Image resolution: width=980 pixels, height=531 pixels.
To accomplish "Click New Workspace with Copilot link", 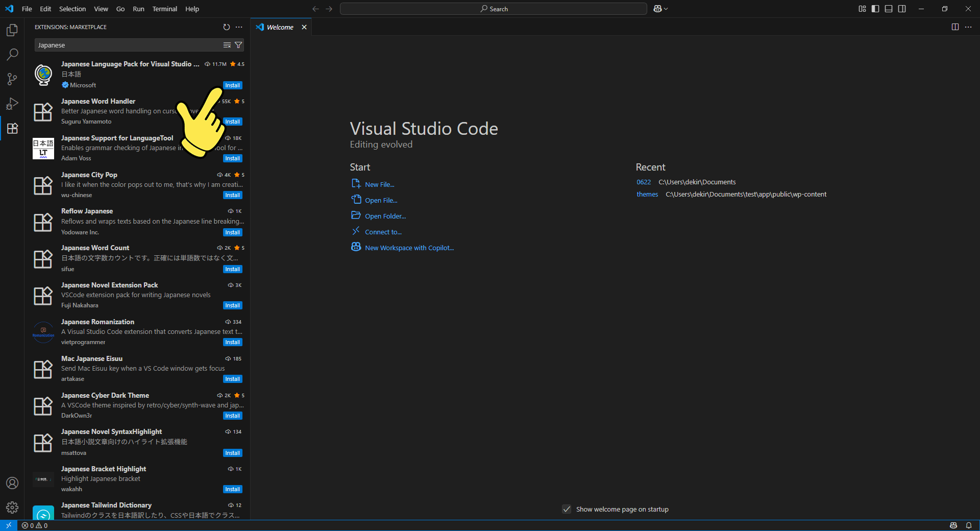I will click(409, 248).
